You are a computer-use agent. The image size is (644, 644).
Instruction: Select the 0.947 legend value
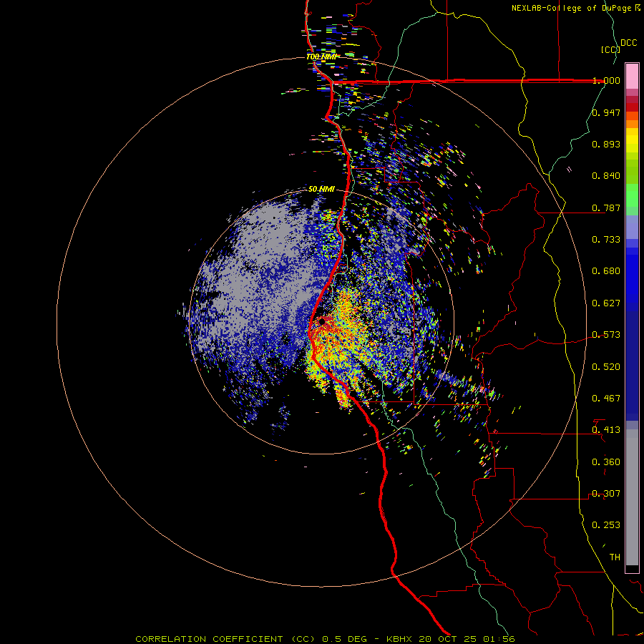point(606,112)
